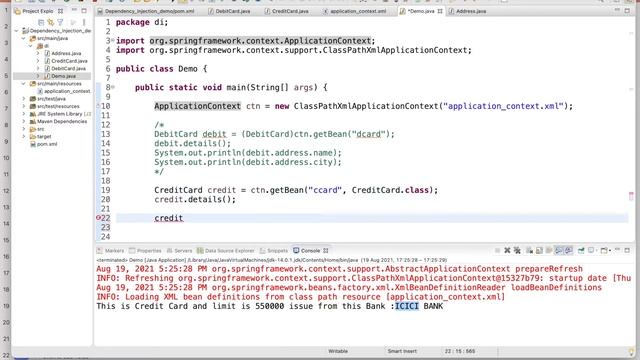This screenshot has width=640, height=360.
Task: Collapse Dependency_injection_demo project node
Action: point(17,31)
